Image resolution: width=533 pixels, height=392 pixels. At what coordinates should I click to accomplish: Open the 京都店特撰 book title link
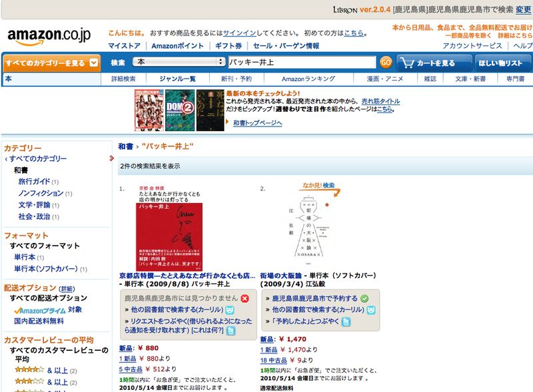[187, 276]
